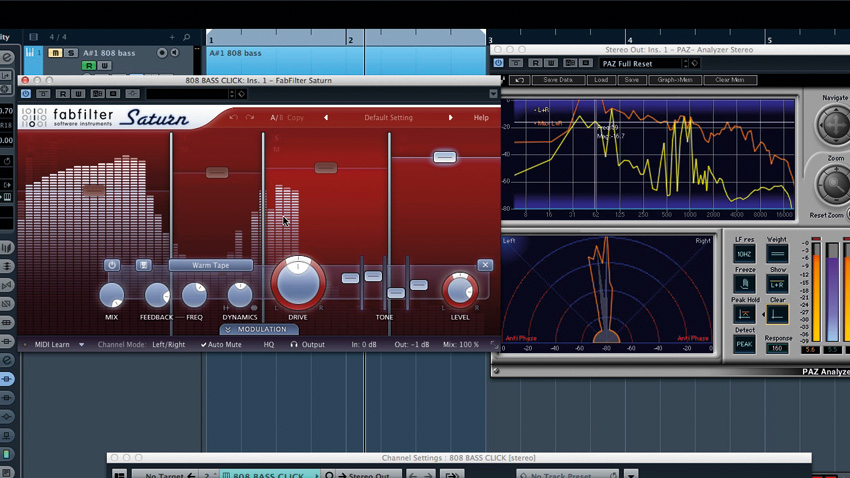This screenshot has width=850, height=478.
Task: Solo the A#1 808 bass track
Action: [70, 53]
